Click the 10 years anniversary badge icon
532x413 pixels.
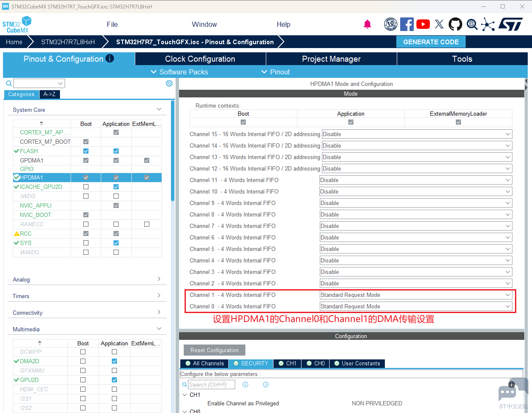tap(390, 24)
